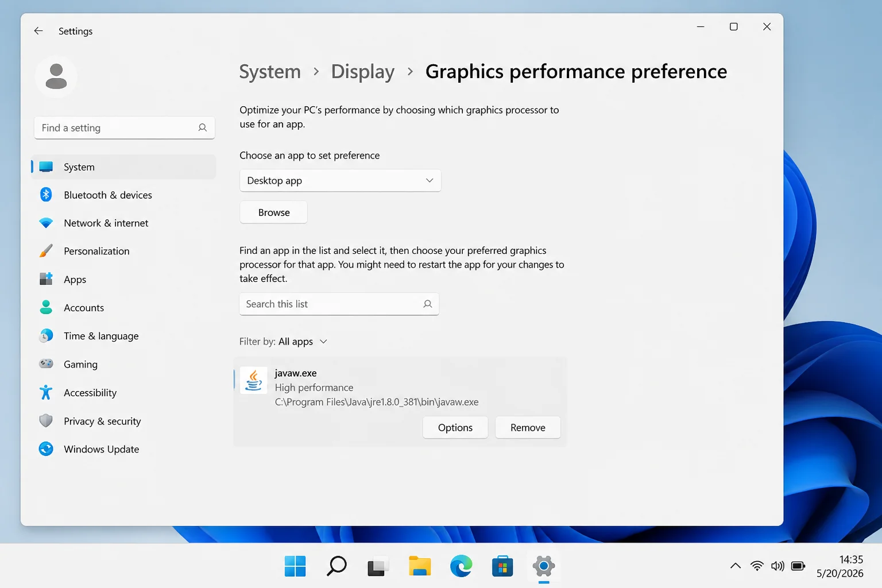
Task: Expand the Filter by All apps dropdown
Action: pos(303,342)
